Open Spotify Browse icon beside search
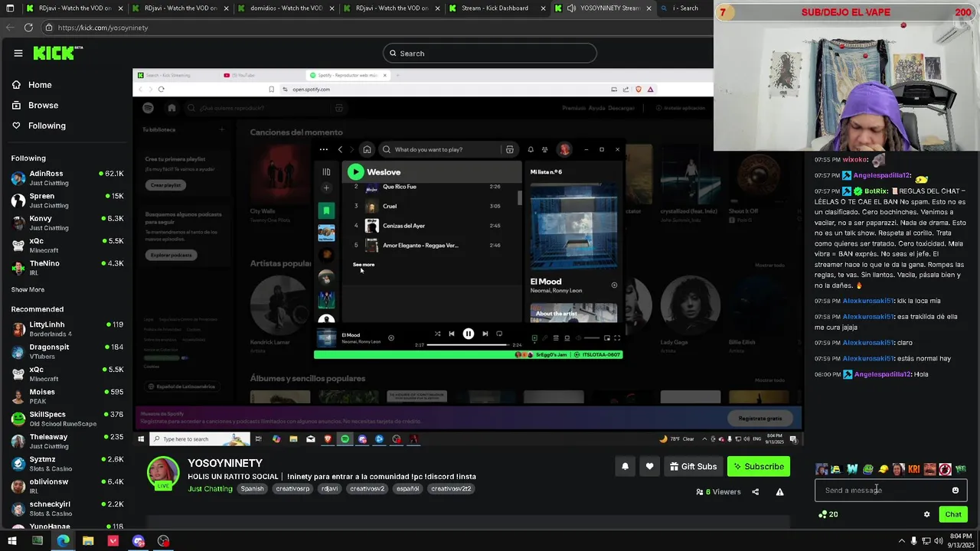 (510, 149)
